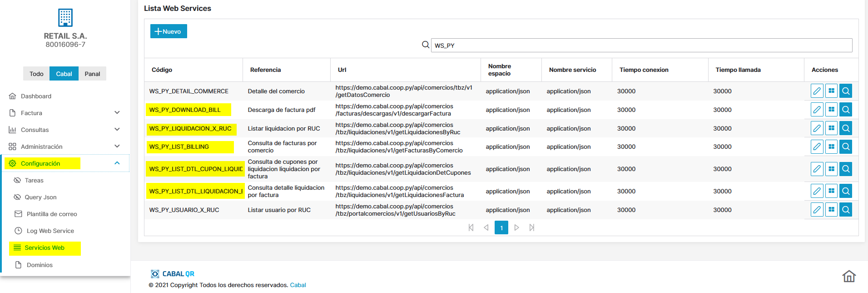Edit the WS_PY_LIST_BILLING web service
868x293 pixels.
[817, 146]
